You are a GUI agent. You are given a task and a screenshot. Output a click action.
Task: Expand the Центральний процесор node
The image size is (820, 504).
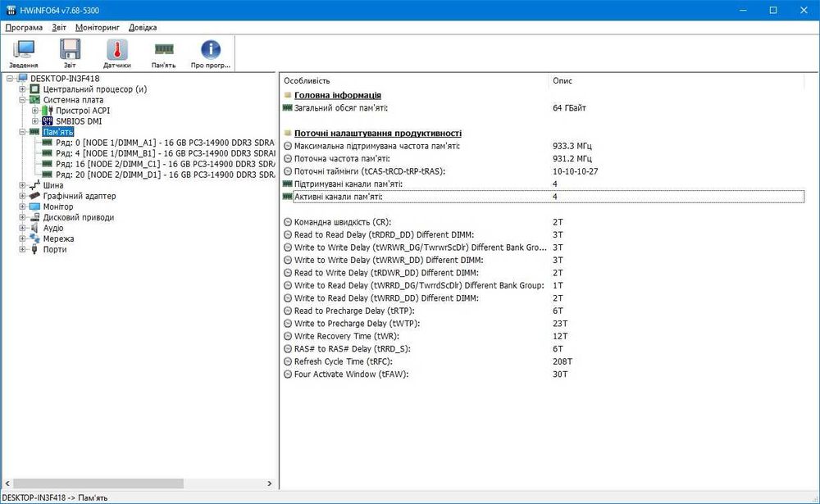[22, 89]
